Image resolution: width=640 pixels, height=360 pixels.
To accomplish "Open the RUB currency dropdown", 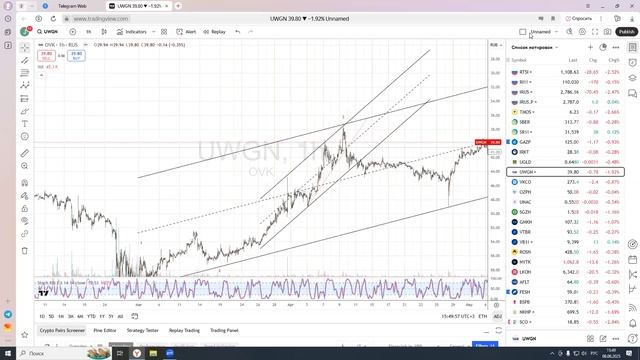I will pos(496,45).
